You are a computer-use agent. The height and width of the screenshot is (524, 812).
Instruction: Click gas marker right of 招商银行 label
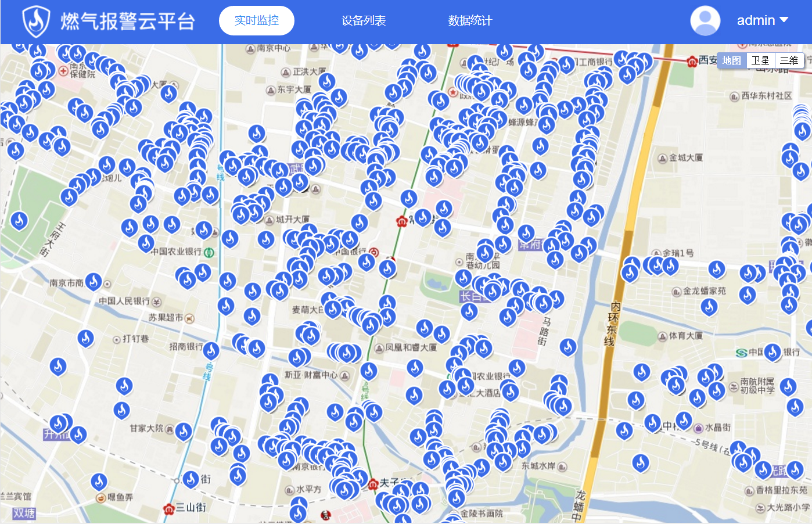(x=211, y=350)
